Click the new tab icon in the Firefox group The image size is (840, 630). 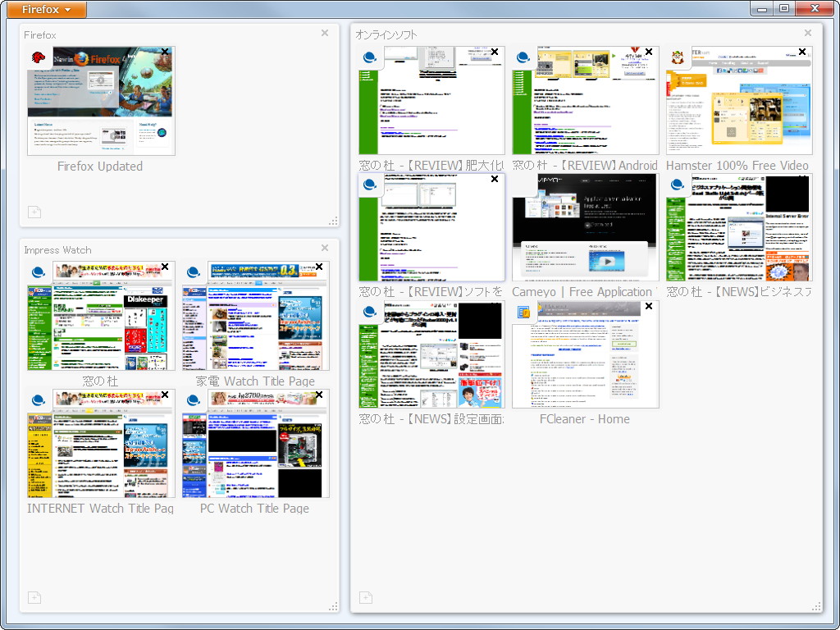tap(34, 212)
